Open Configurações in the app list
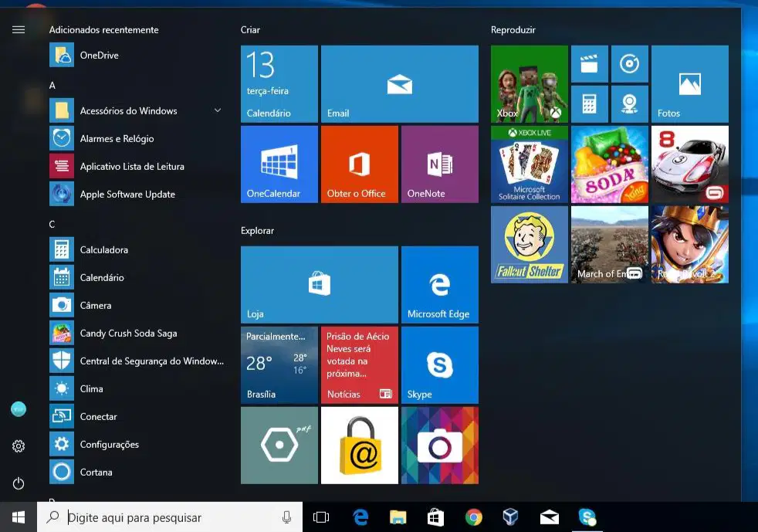The width and height of the screenshot is (758, 532). point(137,445)
